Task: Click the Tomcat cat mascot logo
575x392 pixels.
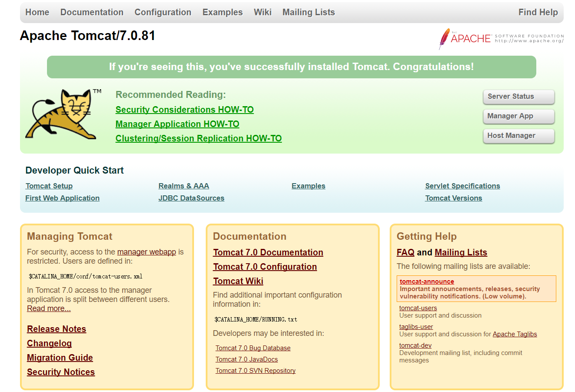Action: [x=63, y=114]
